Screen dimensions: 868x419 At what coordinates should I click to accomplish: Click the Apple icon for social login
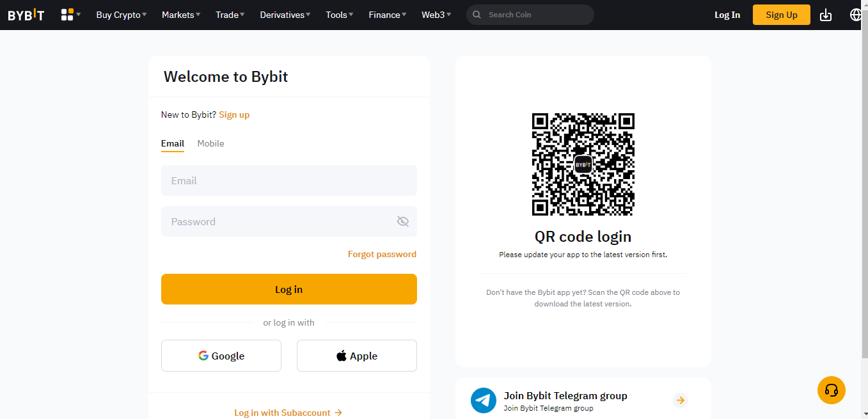click(341, 355)
